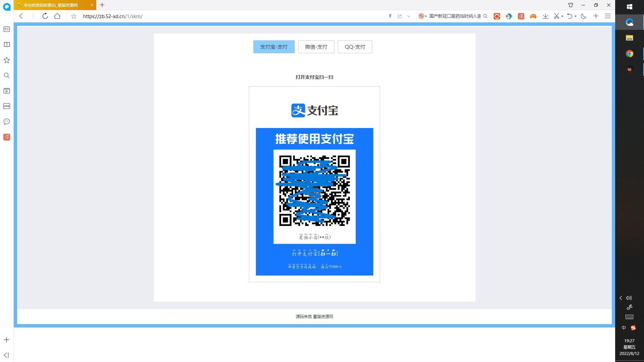The image size is (644, 362).
Task: Open the chat bubble icon in sidebar
Action: [6, 121]
